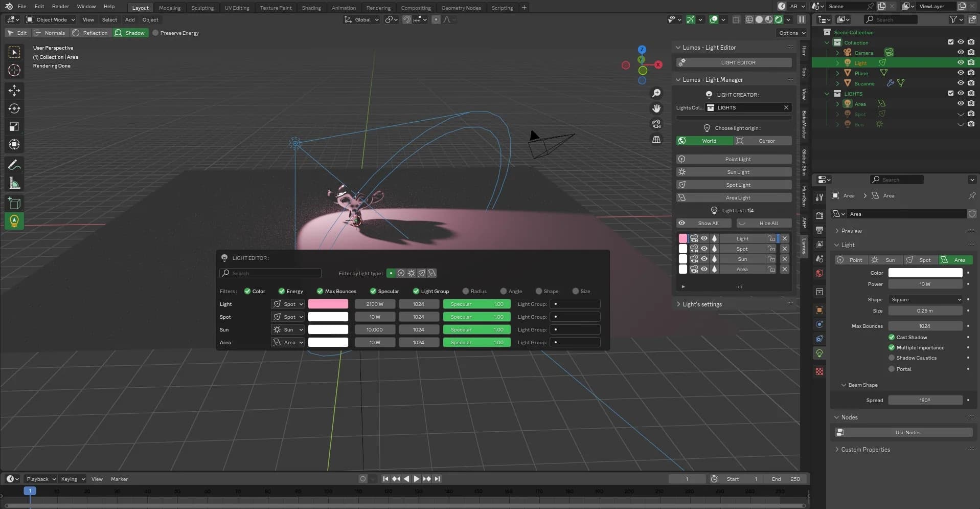
Task: Switch orthographic perspective grid icon
Action: coord(656,139)
